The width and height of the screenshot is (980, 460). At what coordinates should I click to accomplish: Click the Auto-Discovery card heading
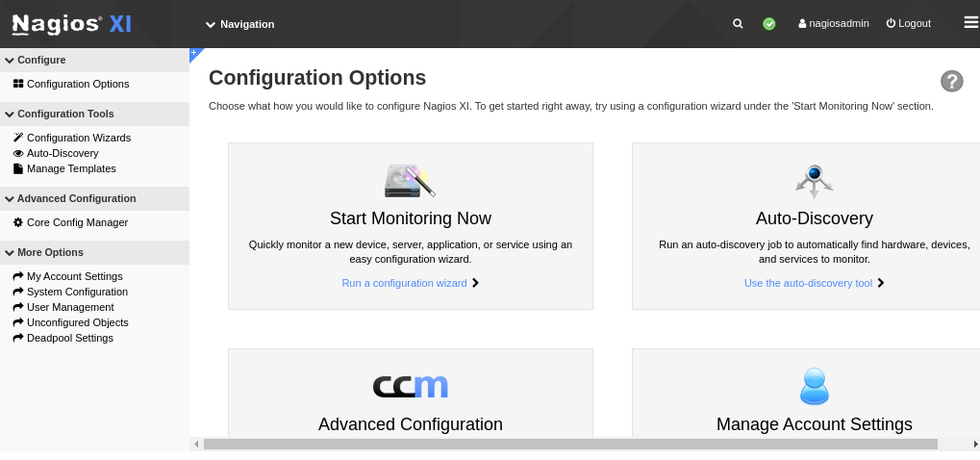pyautogui.click(x=814, y=218)
